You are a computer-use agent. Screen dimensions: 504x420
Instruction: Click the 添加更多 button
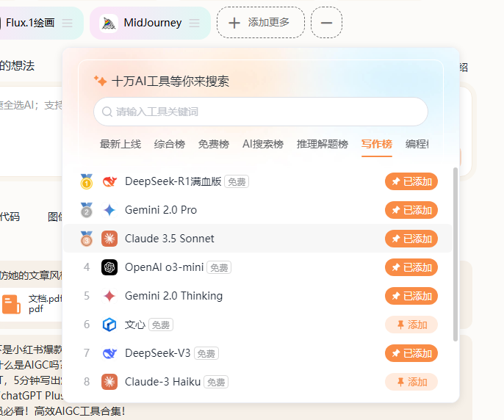coord(261,23)
